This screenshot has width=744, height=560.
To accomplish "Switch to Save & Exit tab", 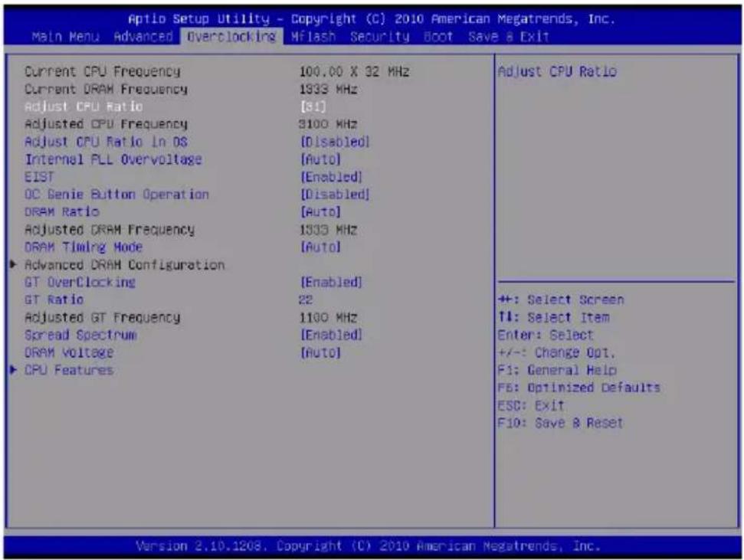I will tap(509, 37).
